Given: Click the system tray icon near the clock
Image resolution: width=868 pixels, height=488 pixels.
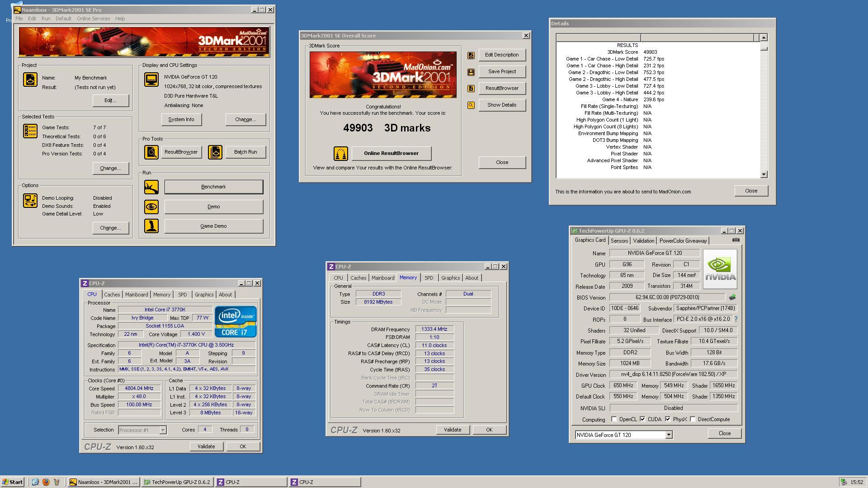Looking at the screenshot, I should 844,482.
